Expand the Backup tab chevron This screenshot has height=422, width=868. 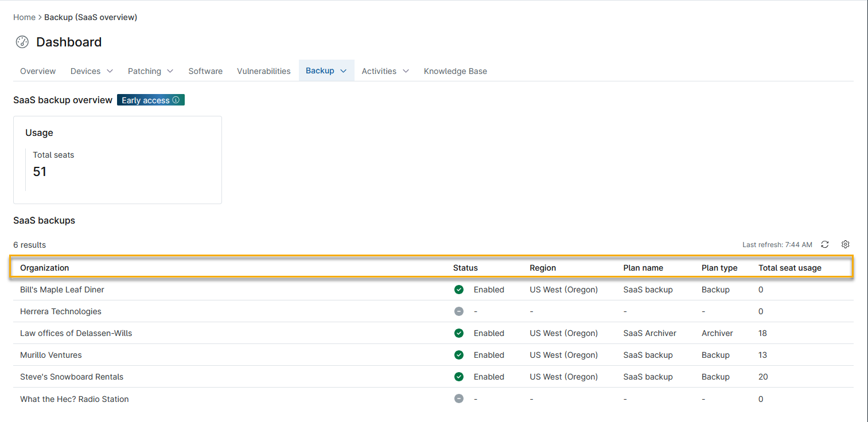point(343,71)
